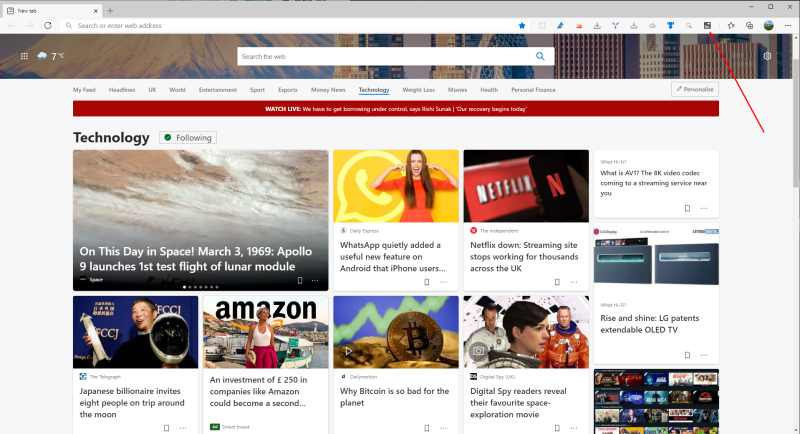Select the UK news tab

coord(152,90)
